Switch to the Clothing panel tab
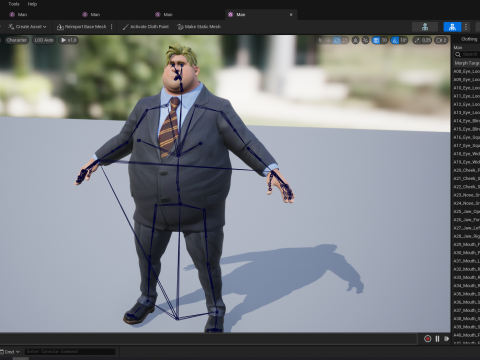 (x=469, y=39)
